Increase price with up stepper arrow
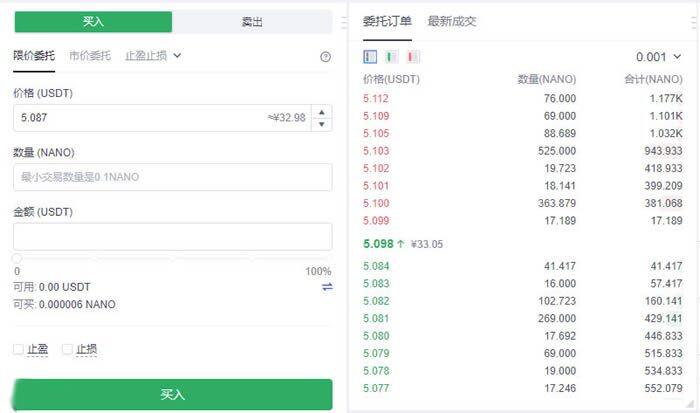 (321, 112)
